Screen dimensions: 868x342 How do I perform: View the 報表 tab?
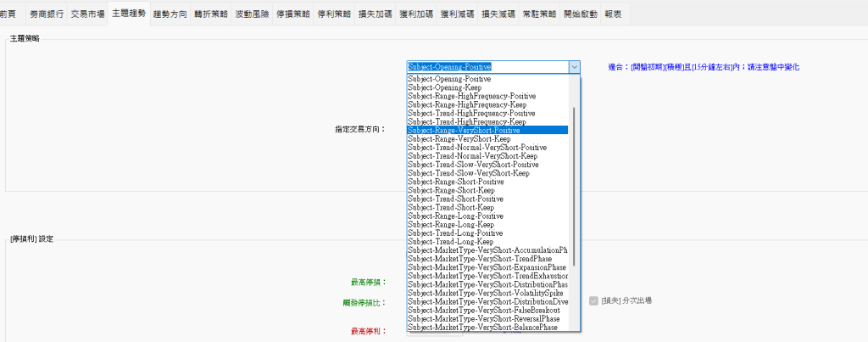(613, 14)
